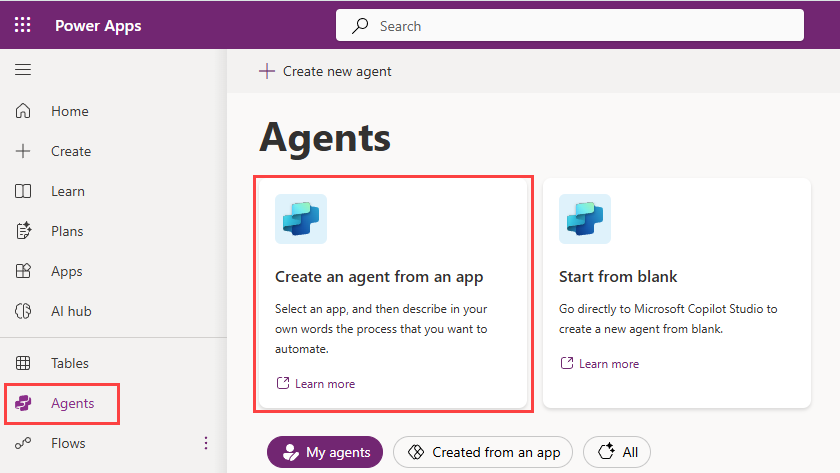Screen dimensions: 840x473
Task: Click the sparkle icon in All pill
Action: point(606,452)
